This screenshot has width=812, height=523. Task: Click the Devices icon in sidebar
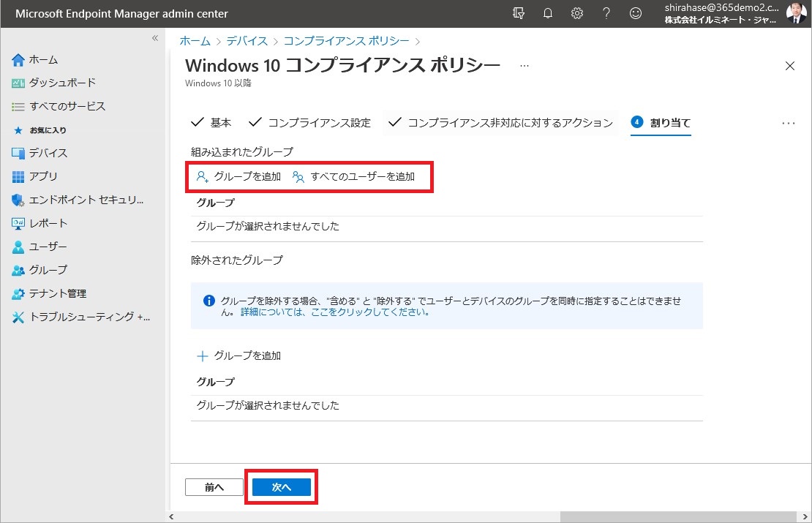[x=18, y=154]
